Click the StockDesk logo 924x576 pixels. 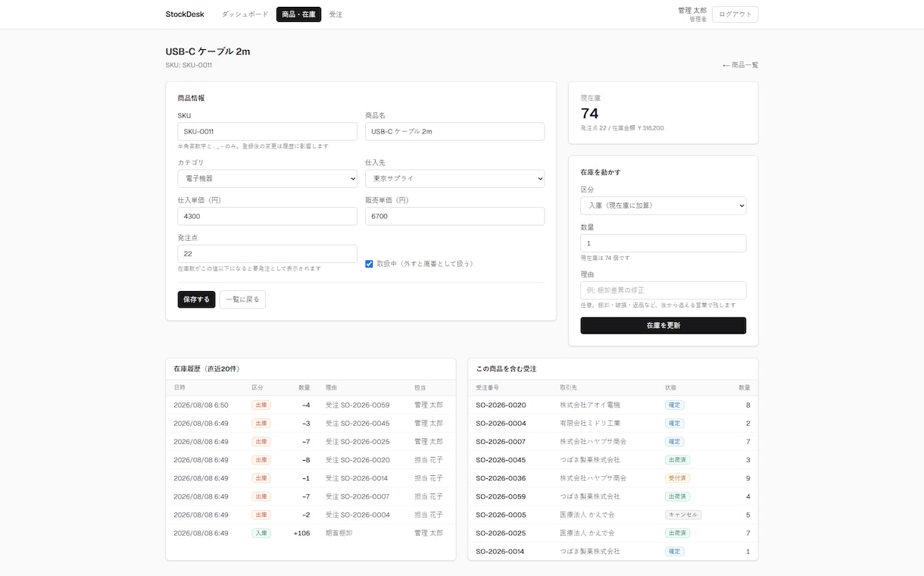coord(185,14)
